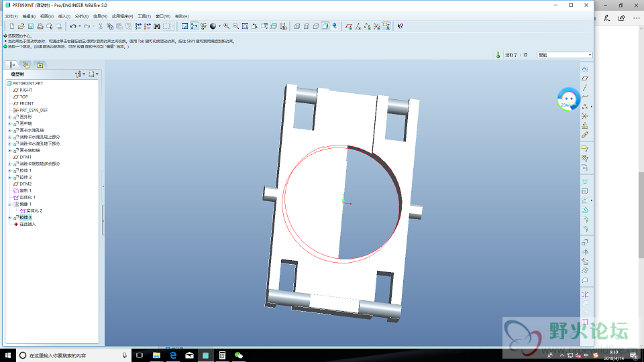Open File Explorer from taskbar
The width and height of the screenshot is (644, 362).
156,355
